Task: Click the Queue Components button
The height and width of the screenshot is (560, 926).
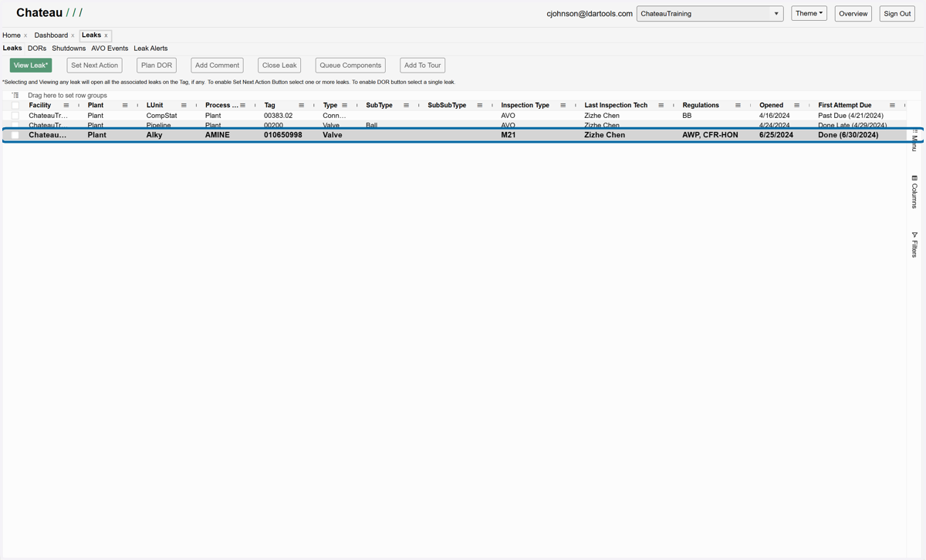Action: (350, 66)
